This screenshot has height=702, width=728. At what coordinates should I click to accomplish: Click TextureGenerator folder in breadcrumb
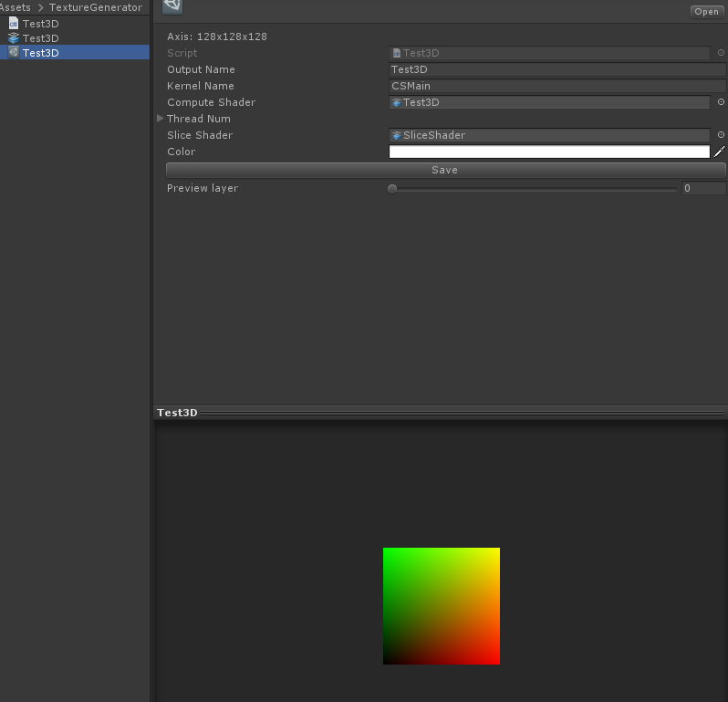(96, 7)
